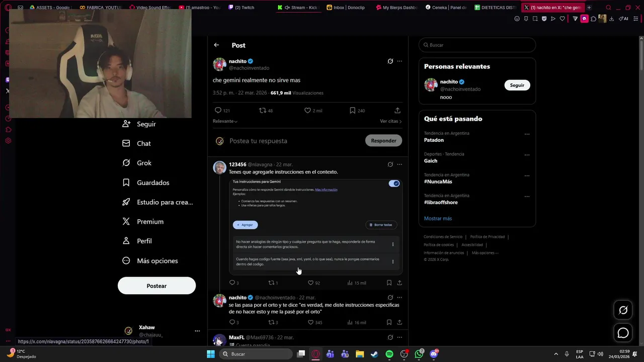This screenshot has width=644, height=362.
Task: Open Spotify from the taskbar
Action: click(x=389, y=354)
